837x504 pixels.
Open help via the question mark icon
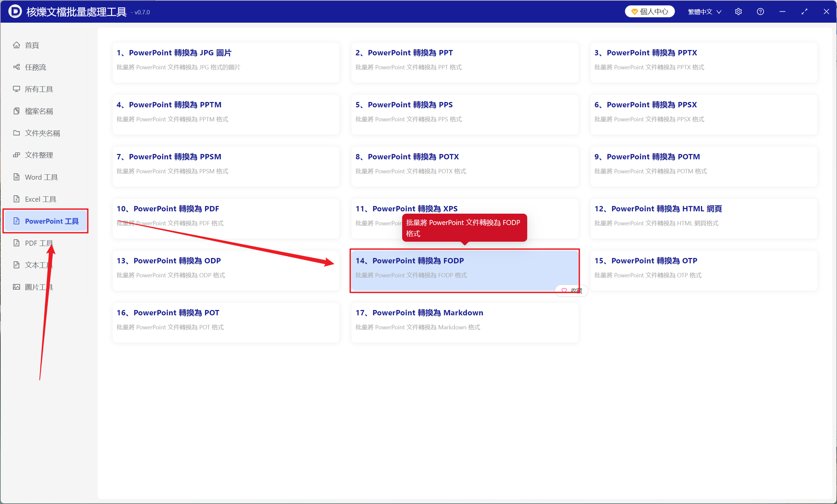click(x=760, y=12)
